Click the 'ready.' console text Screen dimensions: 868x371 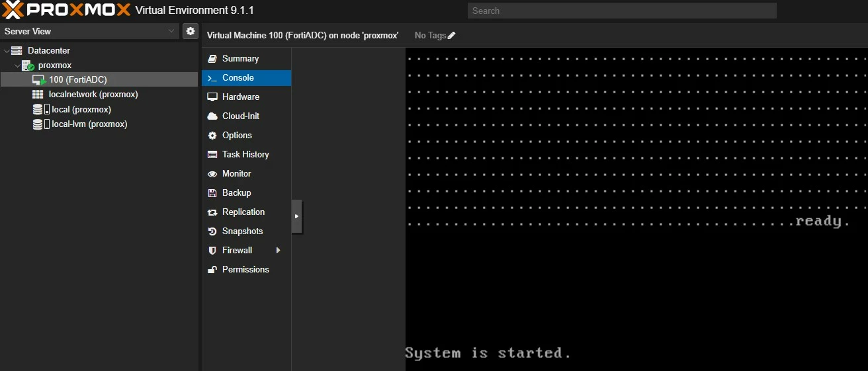(822, 221)
